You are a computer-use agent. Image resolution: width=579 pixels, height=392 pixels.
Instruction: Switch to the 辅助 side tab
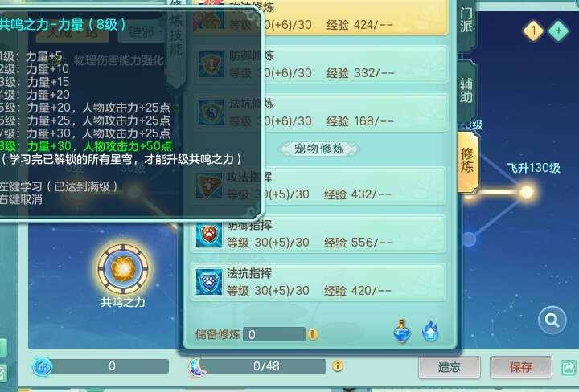[x=466, y=90]
